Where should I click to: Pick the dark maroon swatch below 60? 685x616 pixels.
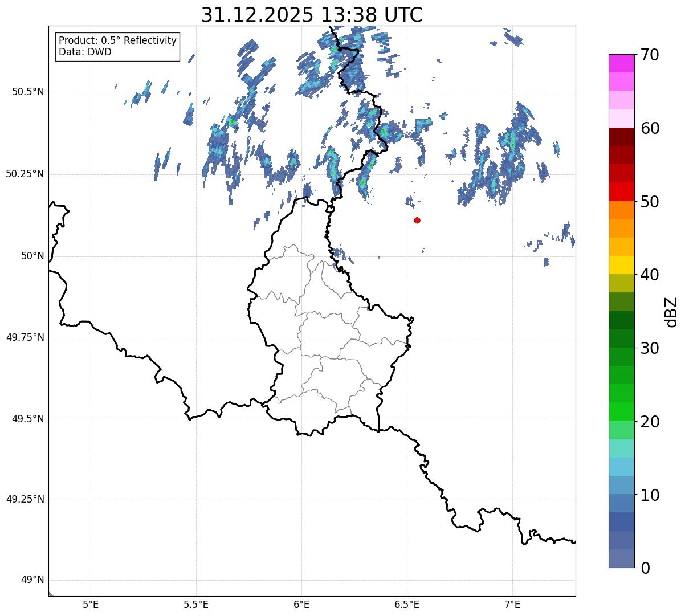pos(621,137)
